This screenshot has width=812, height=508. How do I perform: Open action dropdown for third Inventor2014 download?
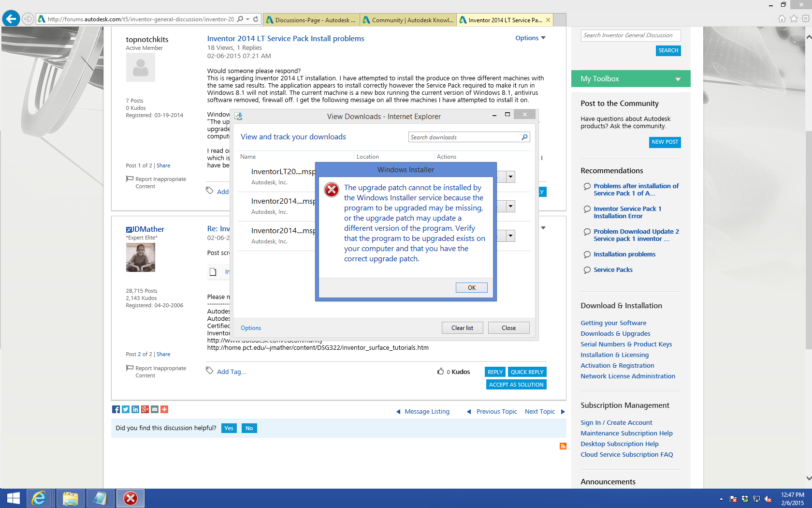(x=510, y=236)
